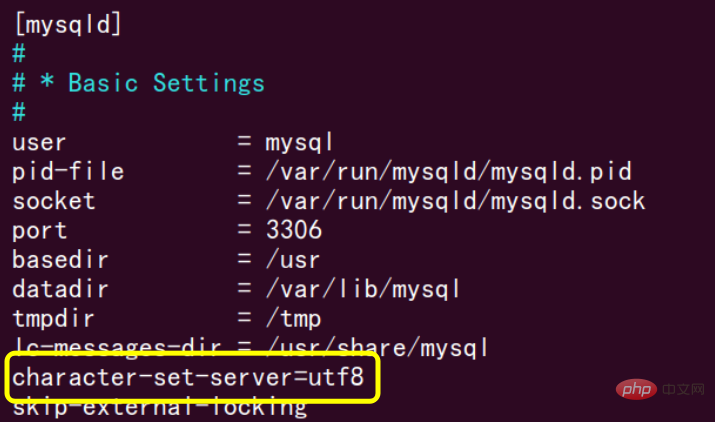This screenshot has width=715, height=422.
Task: Click the tmpdir setting name
Action: [x=54, y=319]
